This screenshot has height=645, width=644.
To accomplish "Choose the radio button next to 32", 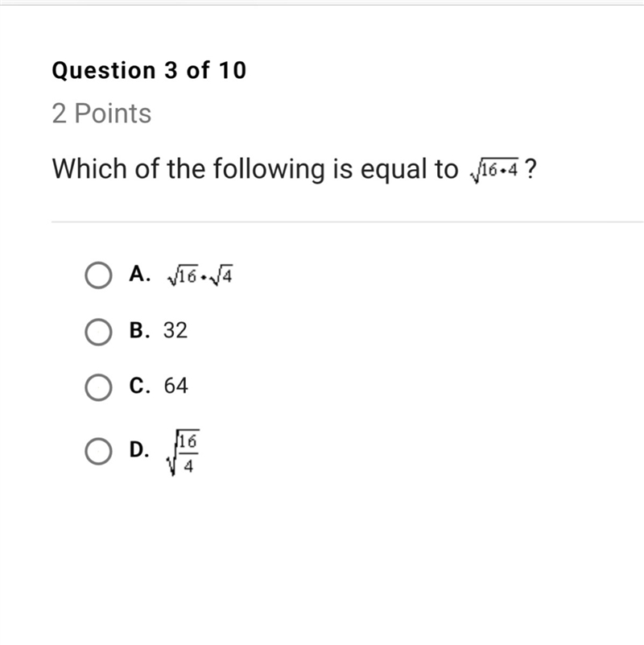I will tap(98, 332).
